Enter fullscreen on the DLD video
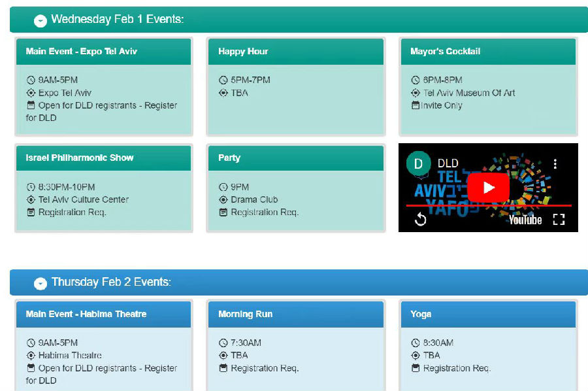This screenshot has width=588, height=391. click(x=559, y=220)
